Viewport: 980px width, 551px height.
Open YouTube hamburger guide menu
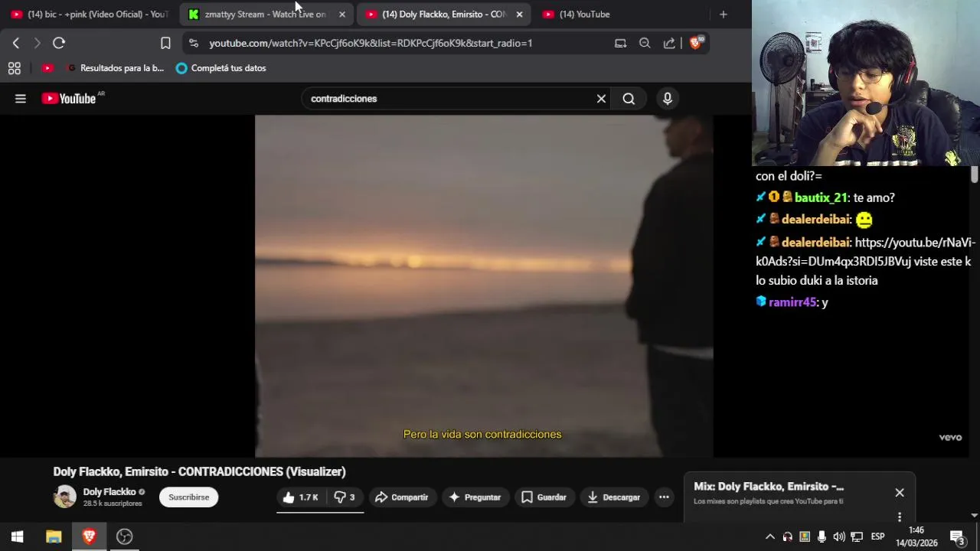click(x=21, y=98)
